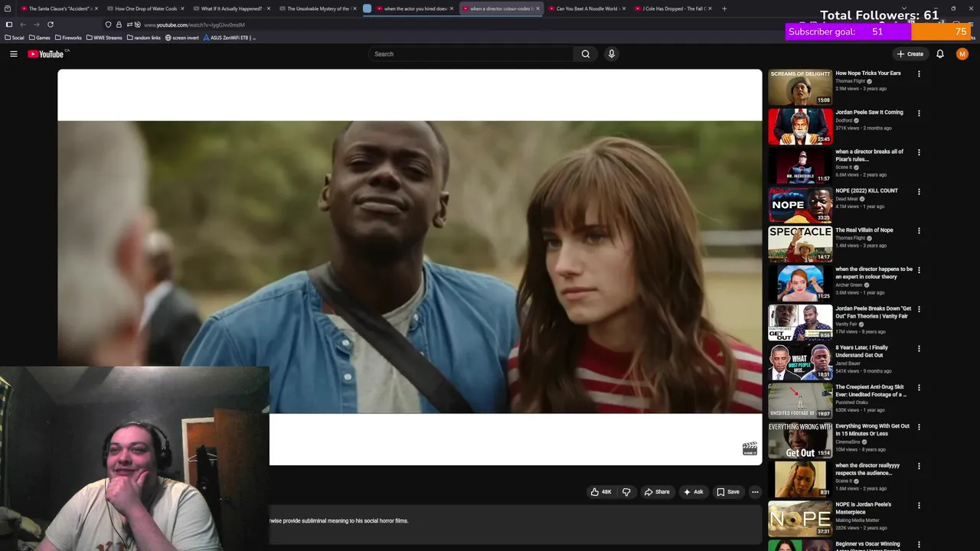Viewport: 980px width, 551px height.
Task: Click the Save button
Action: [728, 492]
